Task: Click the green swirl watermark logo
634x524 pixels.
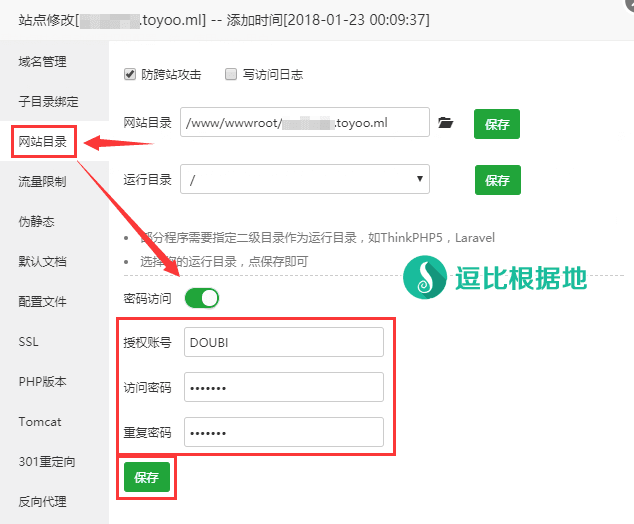Action: tap(427, 277)
